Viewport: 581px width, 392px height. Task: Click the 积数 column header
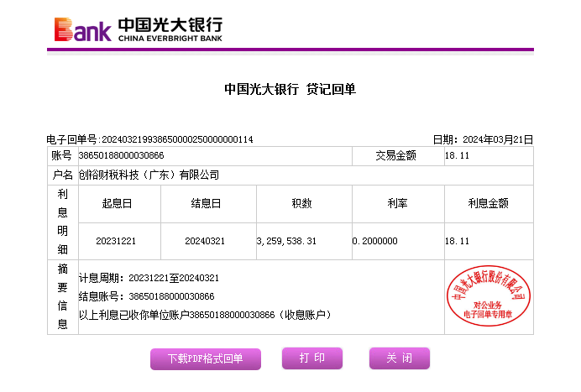pos(301,203)
